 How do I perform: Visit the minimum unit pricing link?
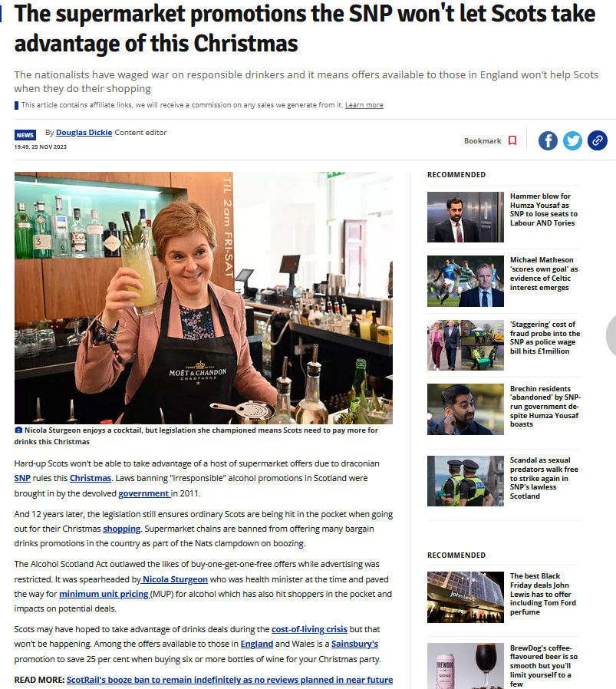tap(104, 594)
